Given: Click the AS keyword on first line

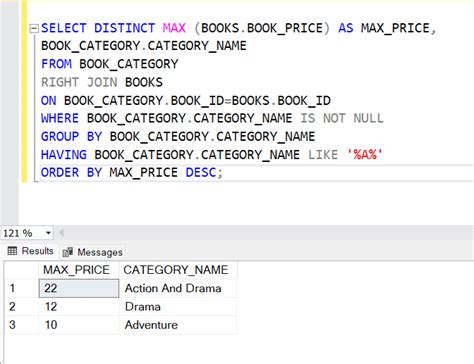Looking at the screenshot, I should click(x=346, y=28).
